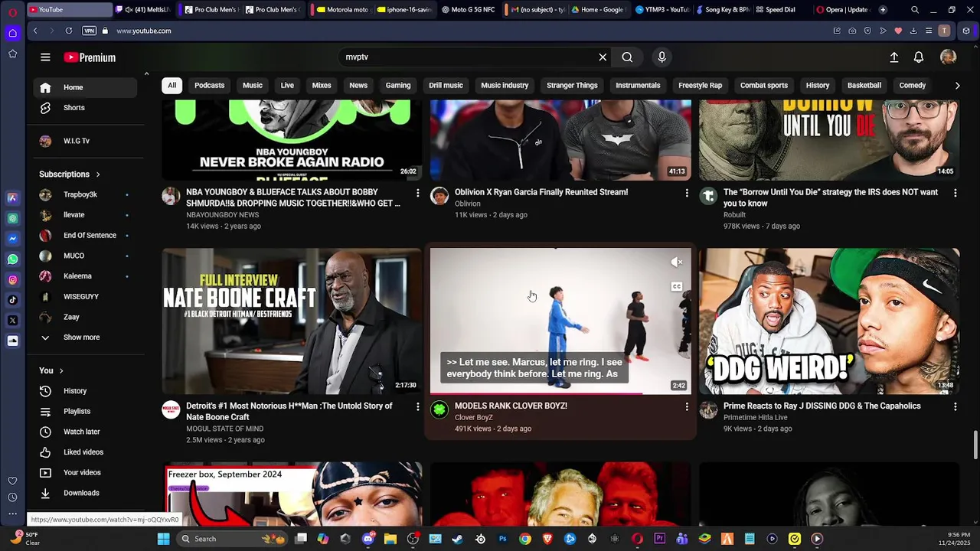Image resolution: width=980 pixels, height=551 pixels.
Task: Open the DDG WEIRD video thumbnail
Action: point(829,321)
